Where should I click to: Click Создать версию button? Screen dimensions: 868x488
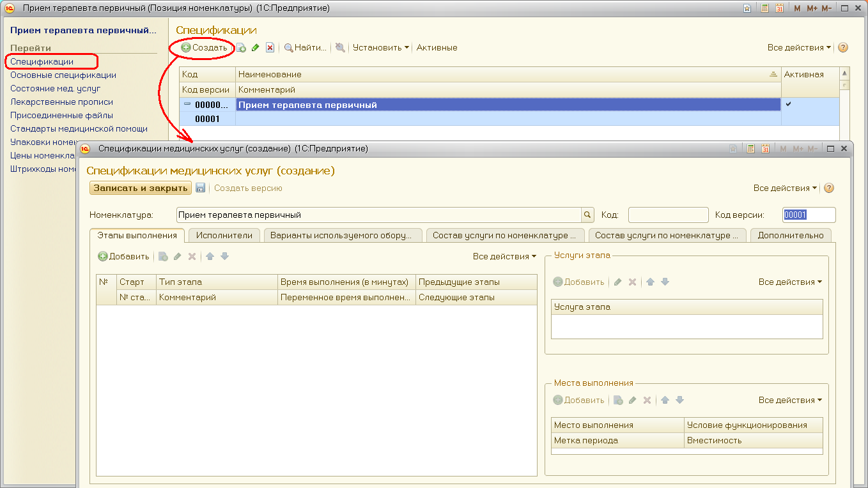click(x=248, y=188)
